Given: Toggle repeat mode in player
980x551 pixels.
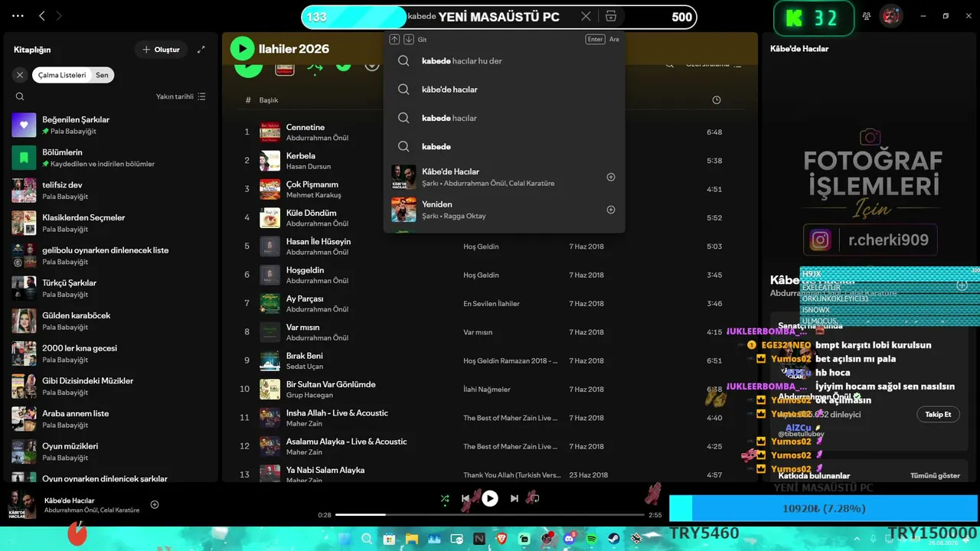Looking at the screenshot, I should [x=534, y=499].
